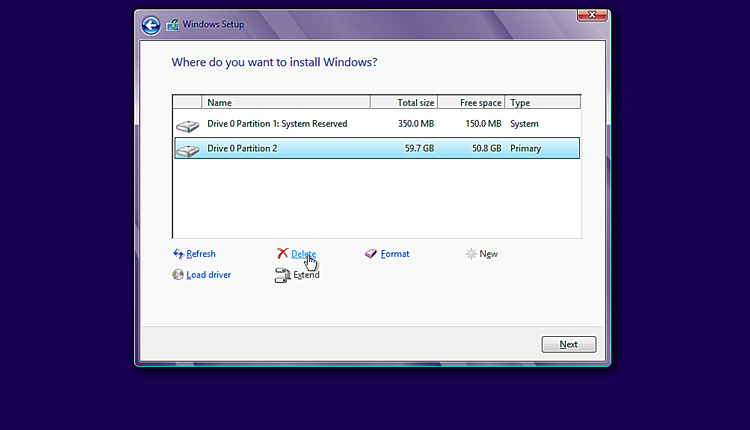Select the Drive 0 Partition 2 row

coord(377,148)
